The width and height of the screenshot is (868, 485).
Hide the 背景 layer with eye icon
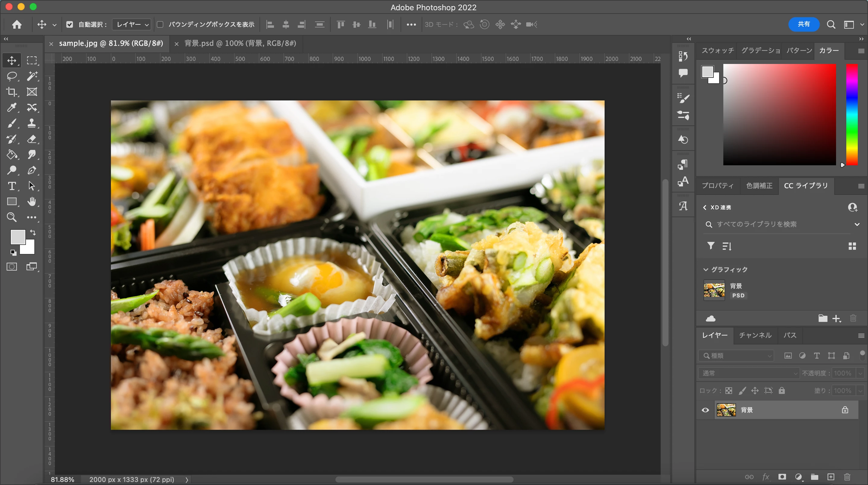705,410
